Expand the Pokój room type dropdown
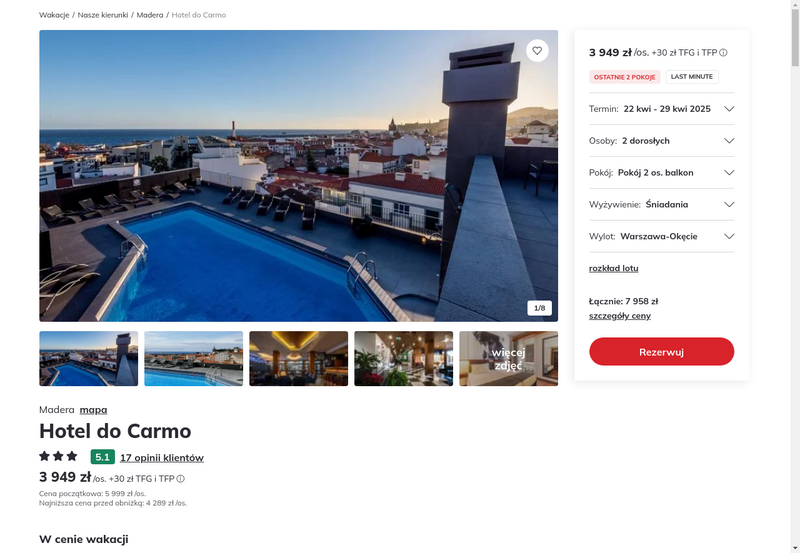Viewport: 800px width, 553px height. point(661,172)
